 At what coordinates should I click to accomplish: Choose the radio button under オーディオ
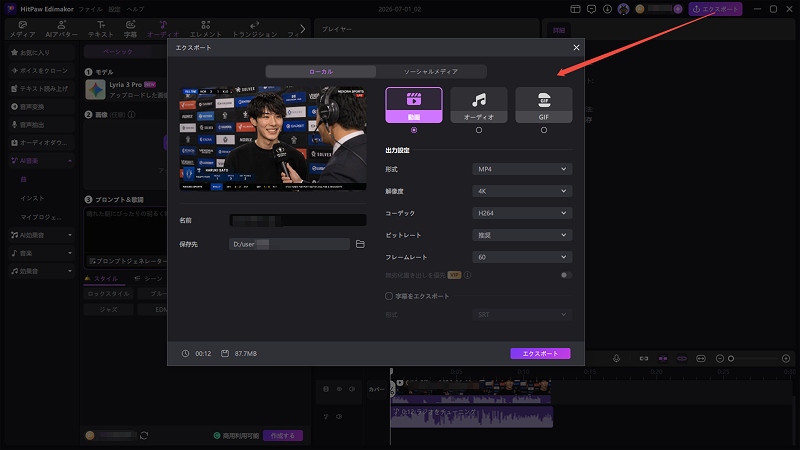click(479, 130)
